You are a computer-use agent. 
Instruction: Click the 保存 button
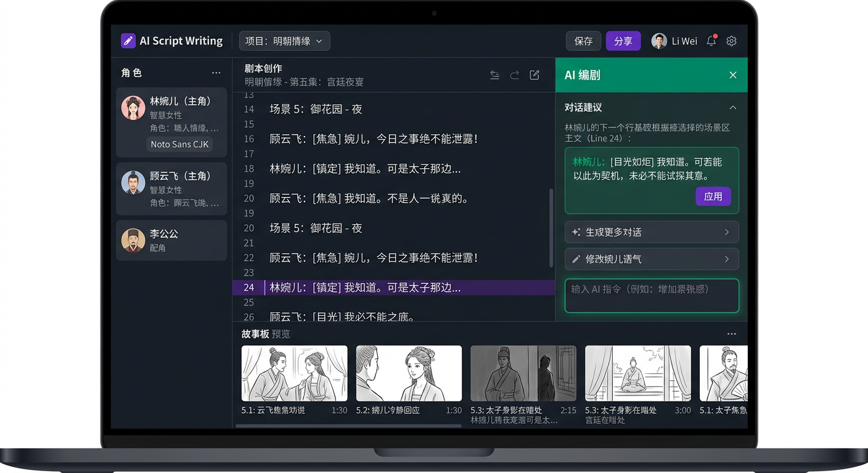pos(583,41)
